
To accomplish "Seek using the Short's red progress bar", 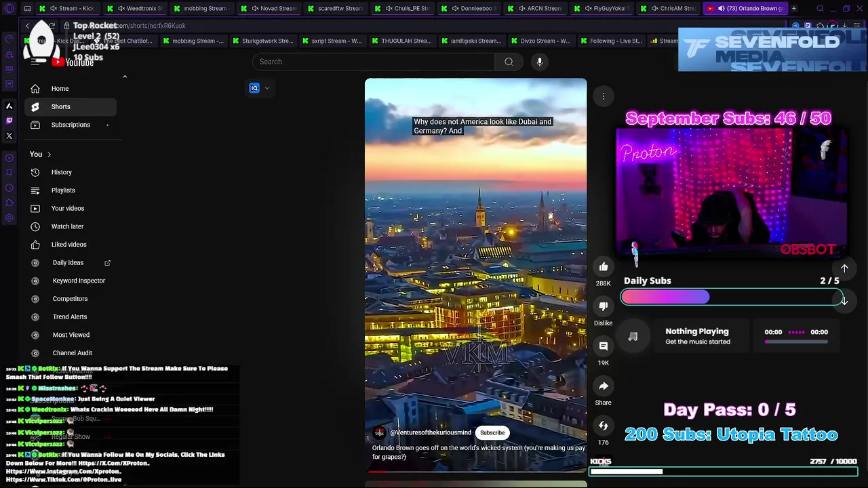I will click(475, 470).
